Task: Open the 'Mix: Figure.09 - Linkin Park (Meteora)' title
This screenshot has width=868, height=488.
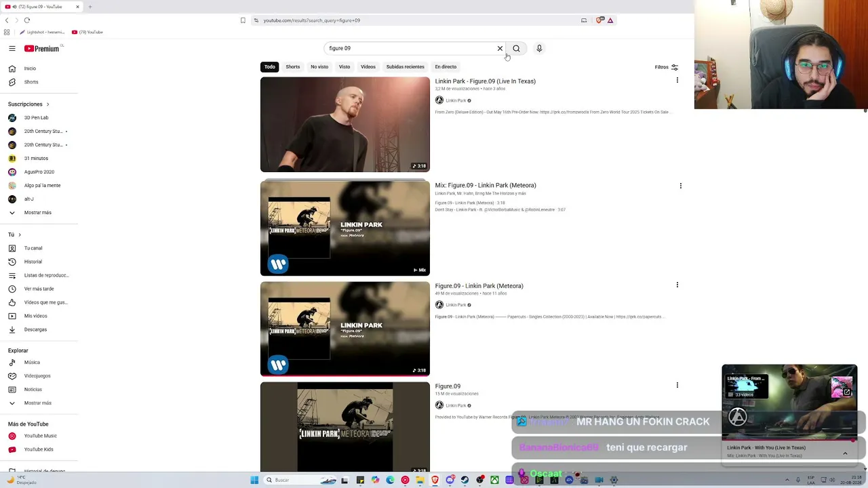Action: 486,185
